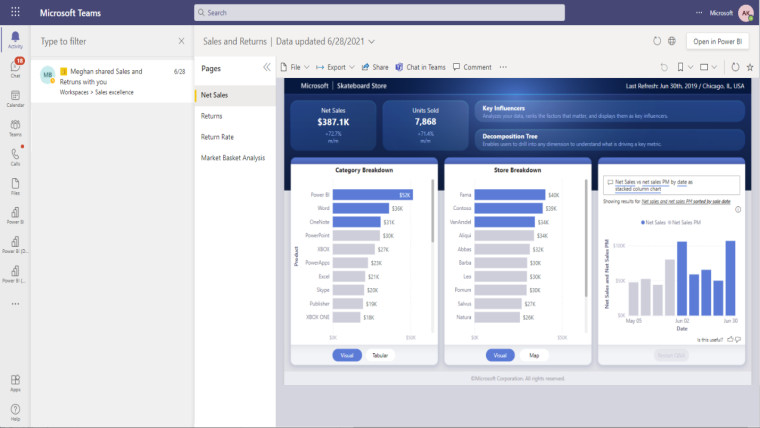Screen dimensions: 760x428
Task: Select the Power BI bar in Category Breakdown
Action: (373, 194)
